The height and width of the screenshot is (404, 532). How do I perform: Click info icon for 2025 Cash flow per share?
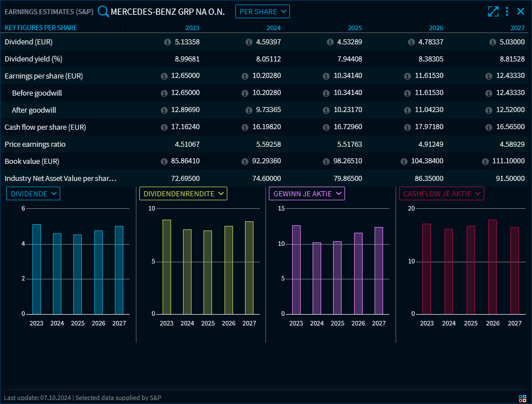click(326, 127)
